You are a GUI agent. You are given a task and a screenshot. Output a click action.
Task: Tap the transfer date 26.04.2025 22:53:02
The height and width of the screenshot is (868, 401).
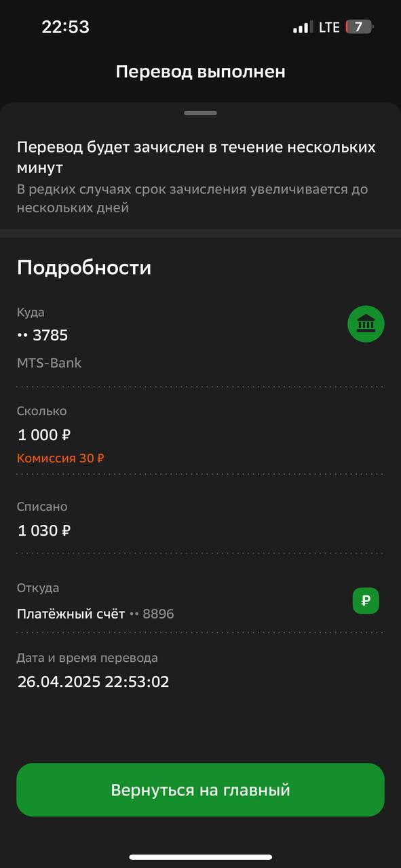94,682
